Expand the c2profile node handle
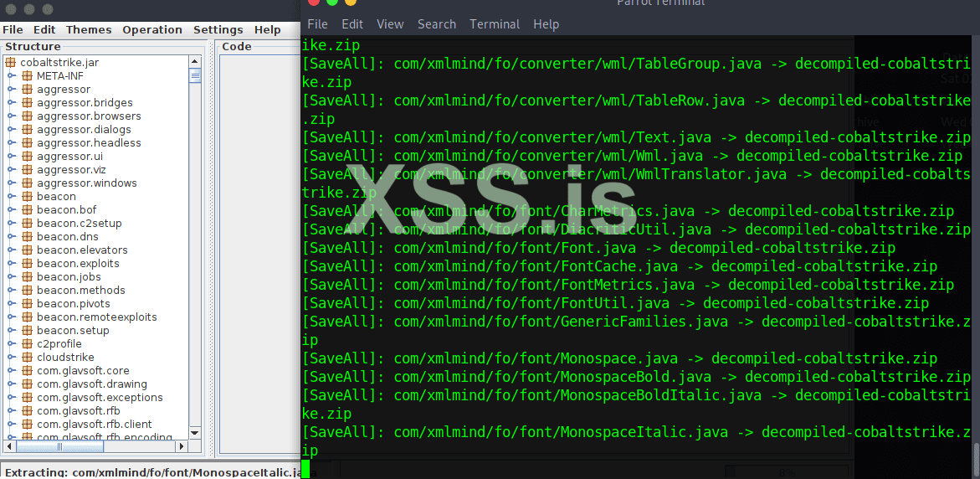 (x=11, y=344)
